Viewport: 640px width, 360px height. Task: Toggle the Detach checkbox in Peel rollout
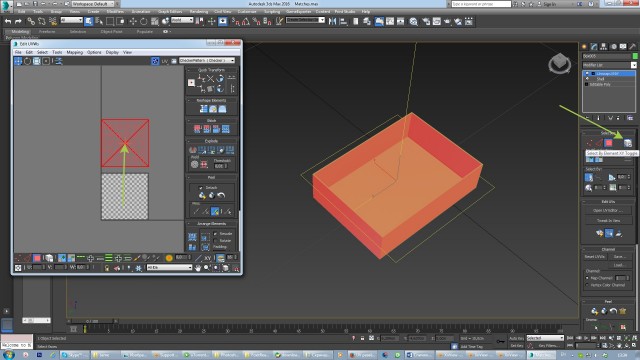tap(201, 188)
